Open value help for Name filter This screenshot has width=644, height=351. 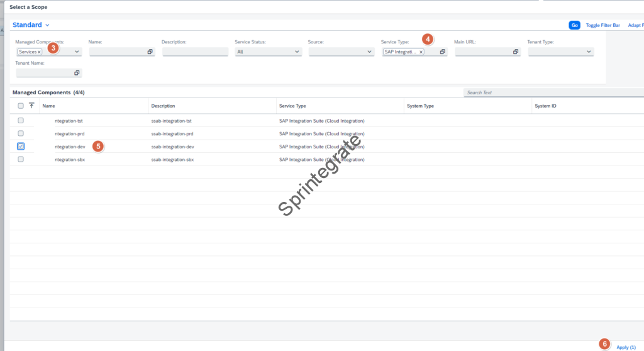click(x=150, y=52)
